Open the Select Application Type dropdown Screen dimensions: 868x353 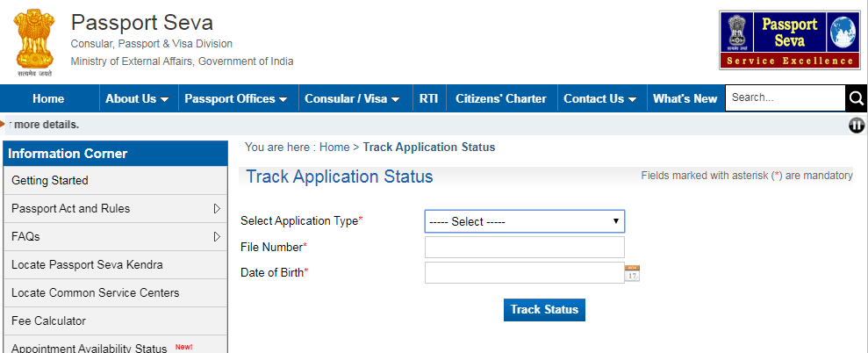tap(524, 221)
